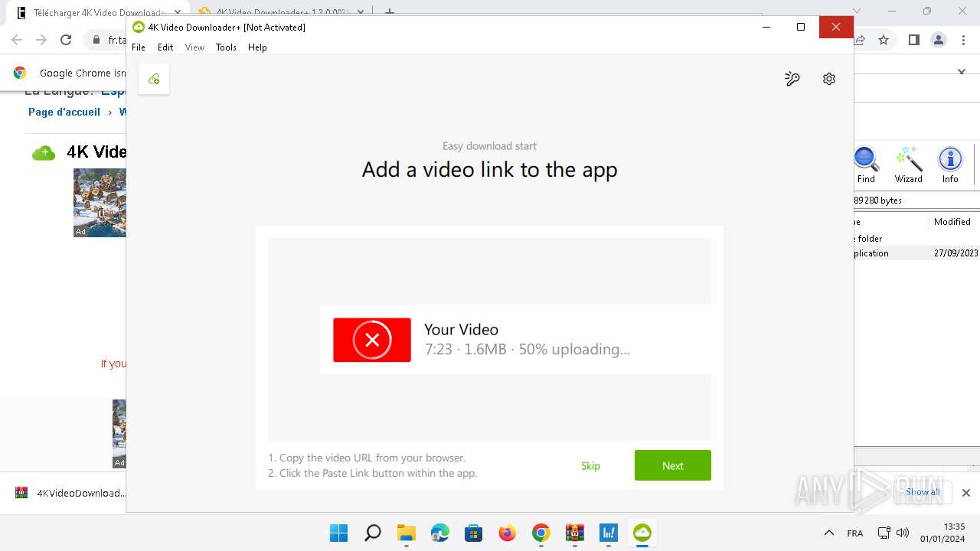Click the snowy village ad image beside the 4K Video heading
The width and height of the screenshot is (980, 551).
pyautogui.click(x=100, y=203)
